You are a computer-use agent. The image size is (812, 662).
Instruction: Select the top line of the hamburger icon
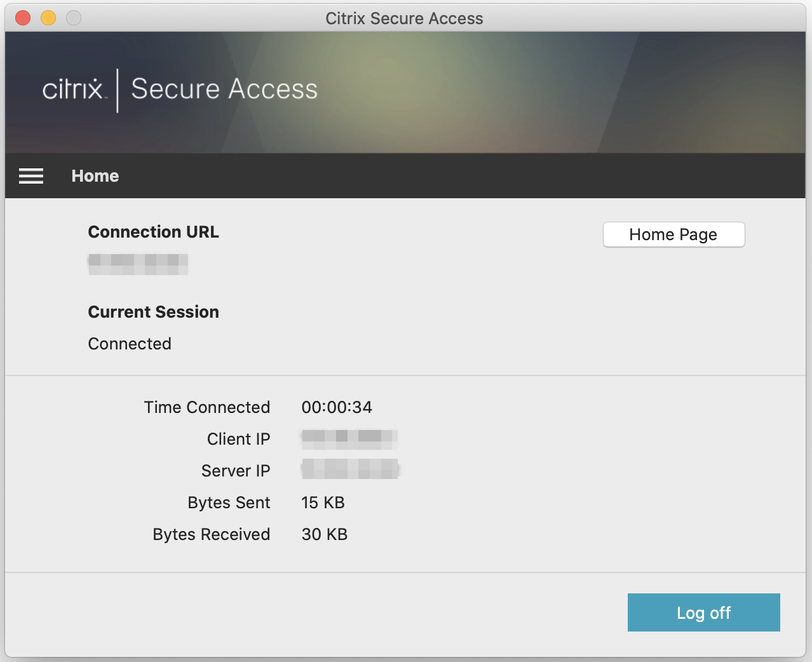point(30,169)
